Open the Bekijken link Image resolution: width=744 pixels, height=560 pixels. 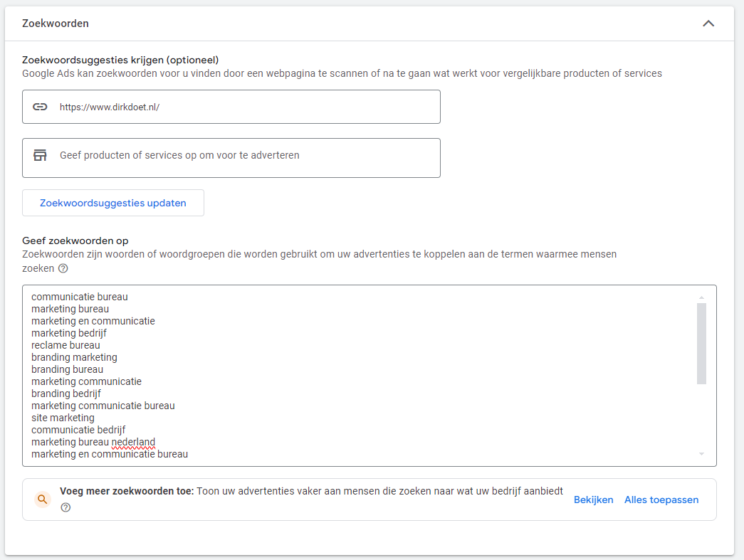[x=593, y=500]
